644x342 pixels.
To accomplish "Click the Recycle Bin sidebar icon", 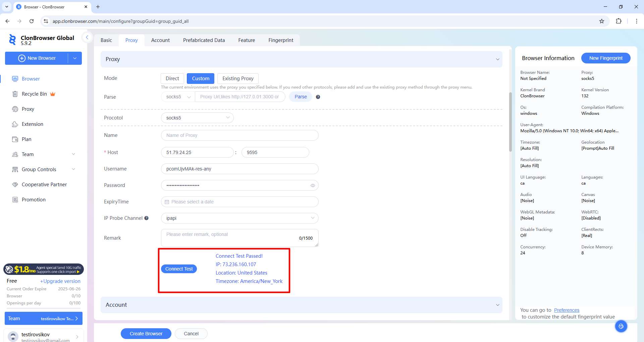I will tap(15, 94).
